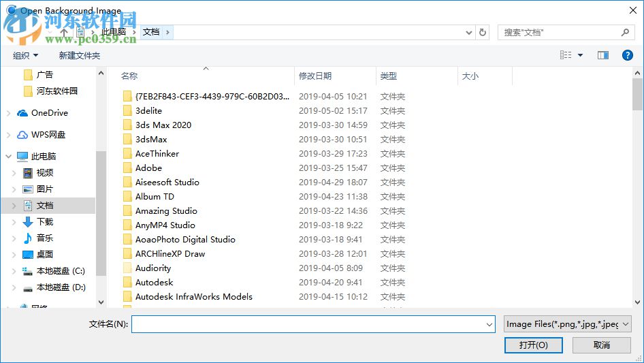
Task: Select the AoaoPhoto Digital Studio folder
Action: point(185,239)
